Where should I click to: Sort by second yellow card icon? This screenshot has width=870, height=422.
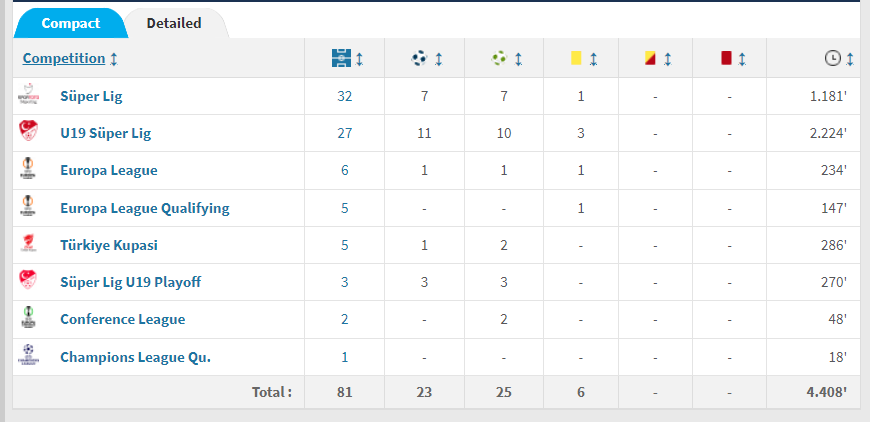(650, 58)
